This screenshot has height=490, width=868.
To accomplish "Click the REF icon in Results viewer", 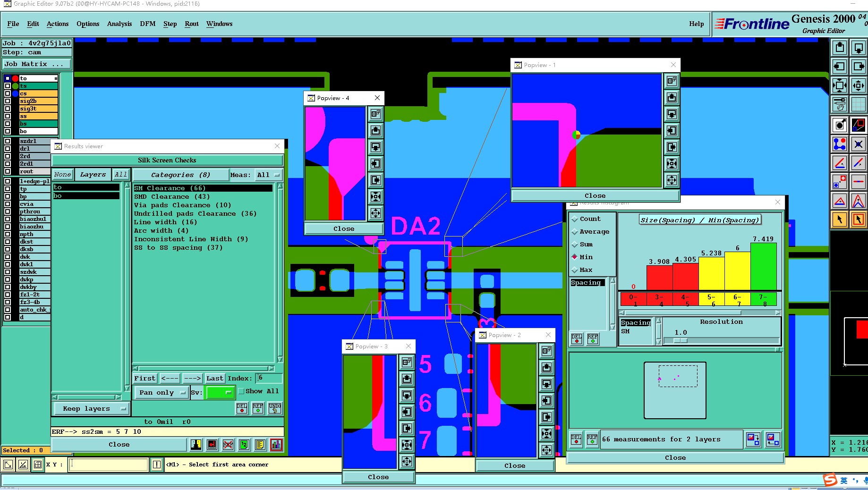I will [258, 408].
